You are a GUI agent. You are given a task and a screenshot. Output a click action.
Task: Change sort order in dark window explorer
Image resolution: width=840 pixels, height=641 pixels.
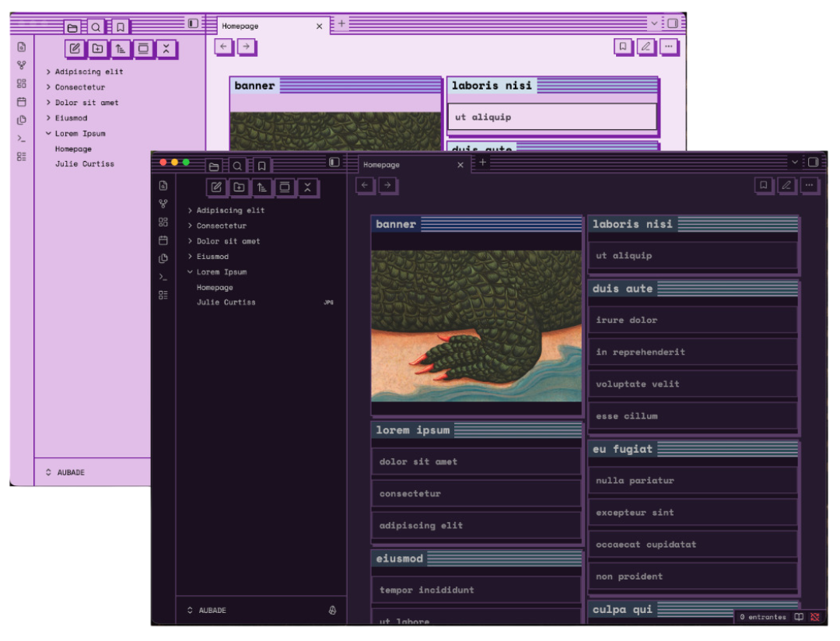click(x=261, y=187)
